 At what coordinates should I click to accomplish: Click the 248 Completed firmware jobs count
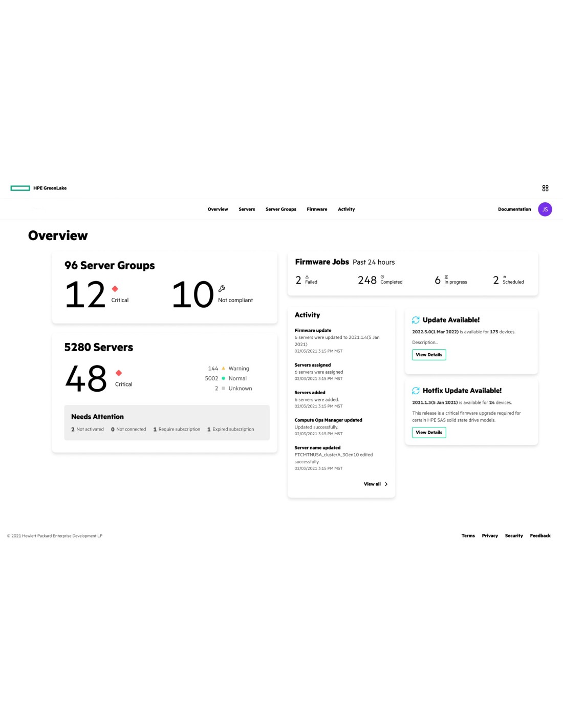click(x=367, y=281)
